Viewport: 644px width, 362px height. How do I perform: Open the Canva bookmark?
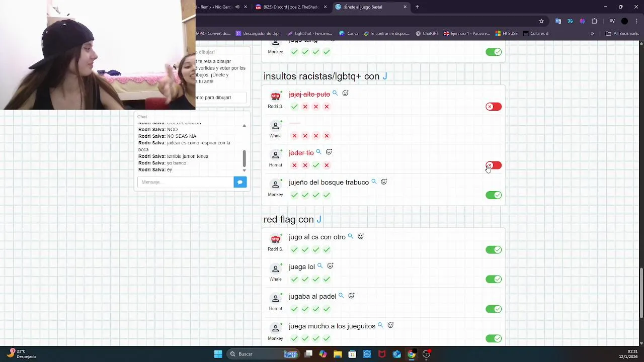pyautogui.click(x=349, y=34)
